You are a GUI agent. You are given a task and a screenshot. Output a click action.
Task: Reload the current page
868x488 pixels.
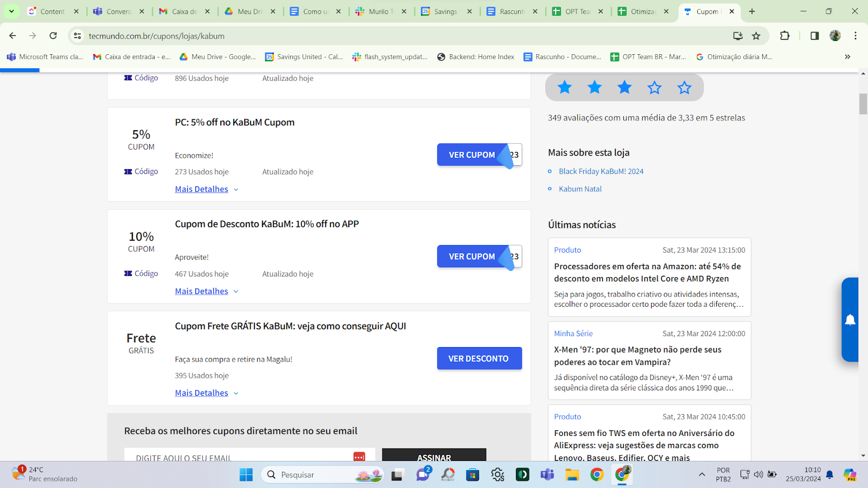[x=53, y=36]
